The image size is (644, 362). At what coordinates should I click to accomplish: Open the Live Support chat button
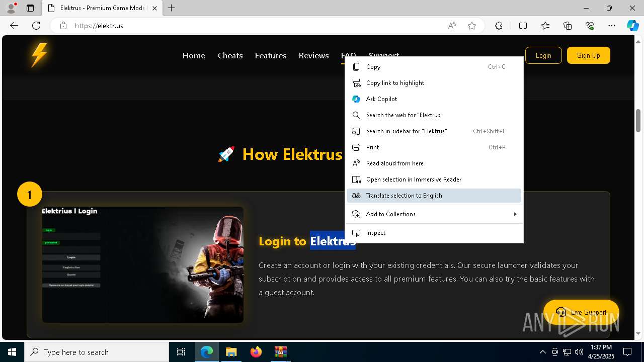[581, 312]
